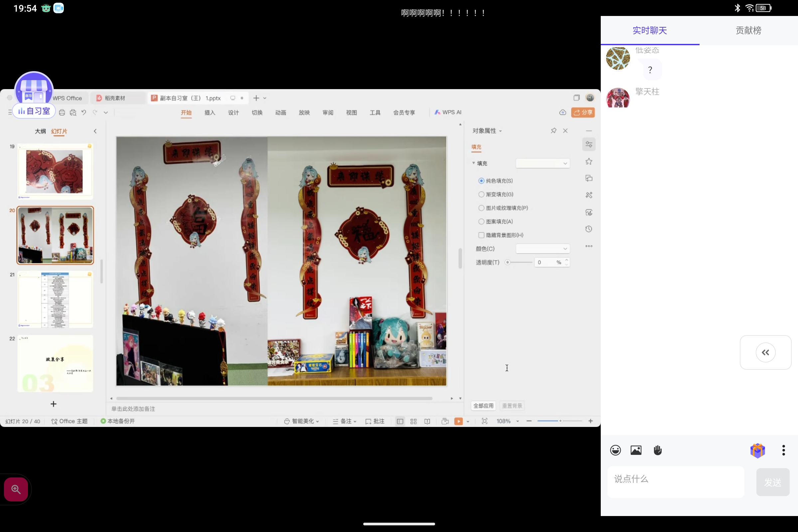Add a new tab with plus icon
The width and height of the screenshot is (798, 532).
(256, 98)
